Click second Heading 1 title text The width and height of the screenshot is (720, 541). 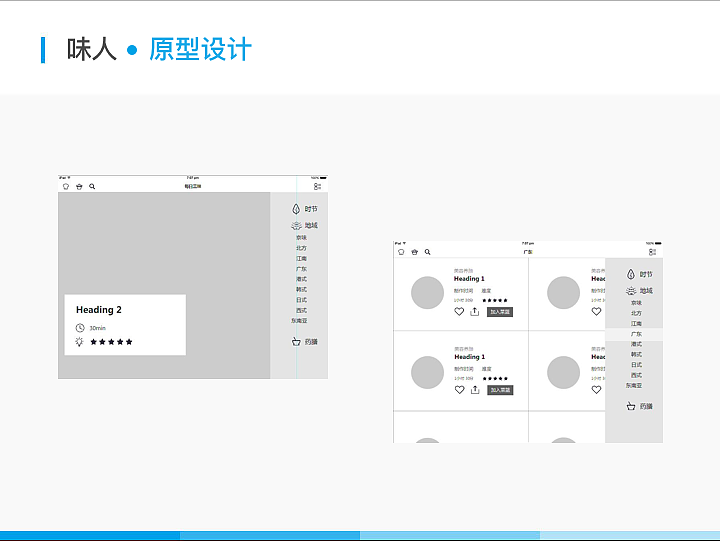tap(469, 357)
